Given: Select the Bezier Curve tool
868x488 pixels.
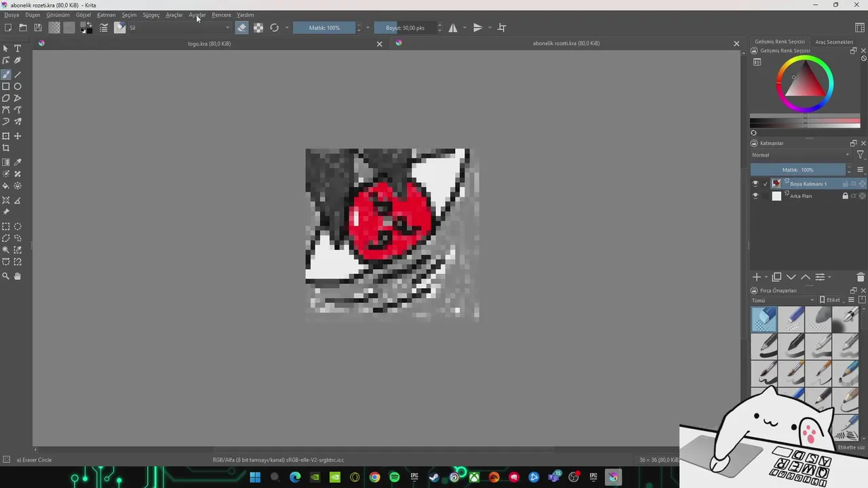Looking at the screenshot, I should point(6,110).
